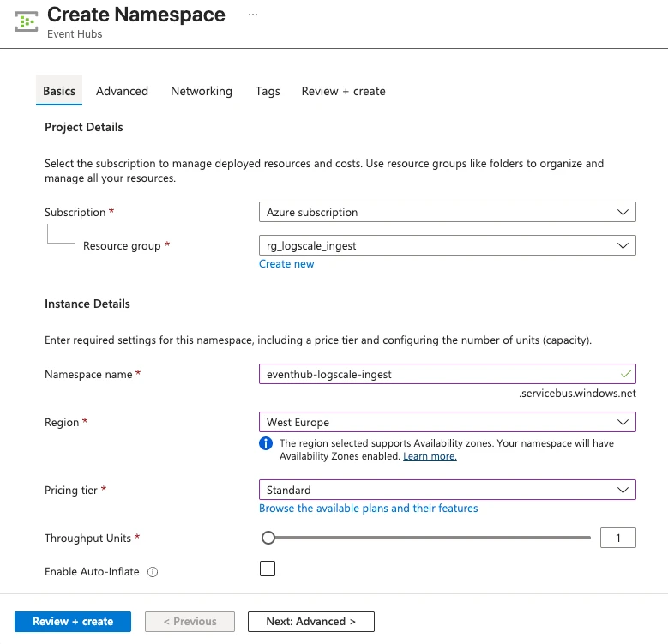This screenshot has height=644, width=668.
Task: Click the Create new resource group link
Action: [x=286, y=264]
